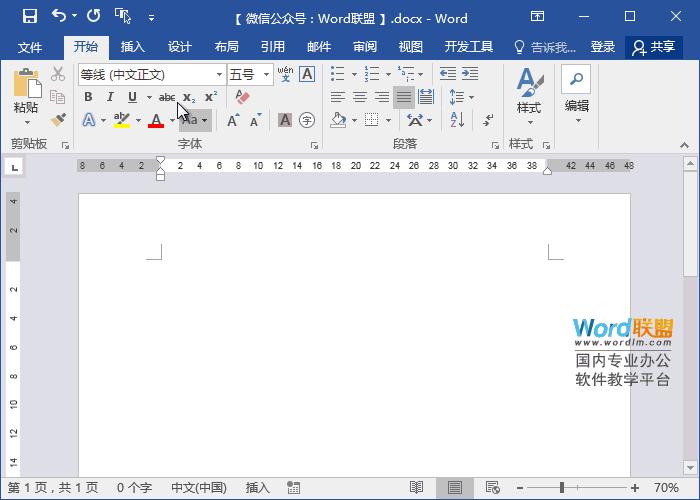Toggle Subscript x₂ button

189,97
